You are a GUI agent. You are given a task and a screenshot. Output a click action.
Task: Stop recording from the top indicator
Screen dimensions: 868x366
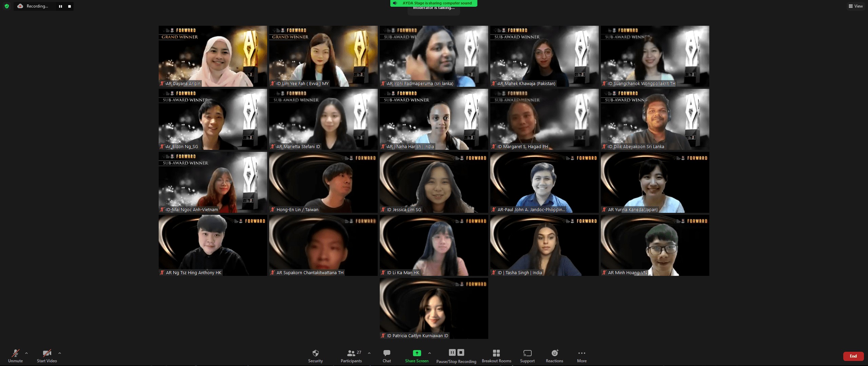[70, 6]
